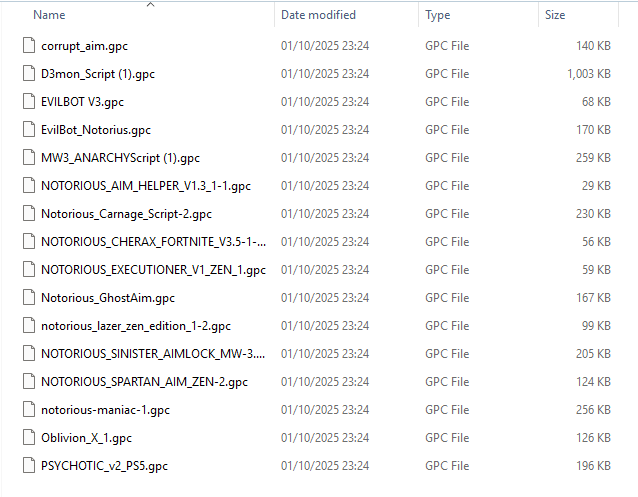Screen dimensions: 638x497
Task: Select the file name notorious_lazer_zen_edition_1-2.gpc
Action: point(136,326)
